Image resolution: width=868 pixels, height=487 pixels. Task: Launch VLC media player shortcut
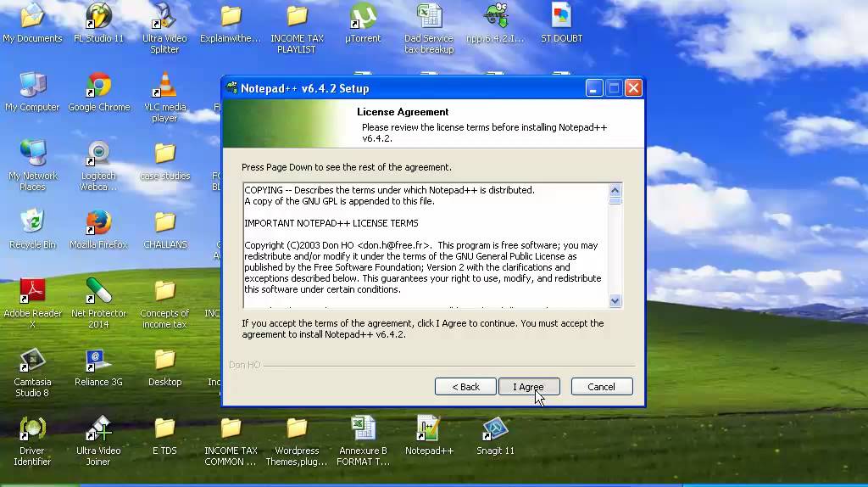point(164,97)
